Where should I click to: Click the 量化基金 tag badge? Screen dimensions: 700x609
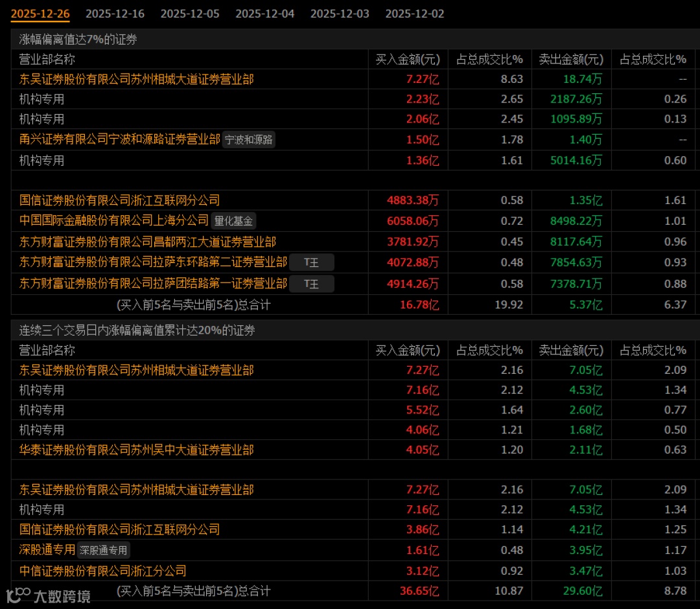pyautogui.click(x=233, y=221)
